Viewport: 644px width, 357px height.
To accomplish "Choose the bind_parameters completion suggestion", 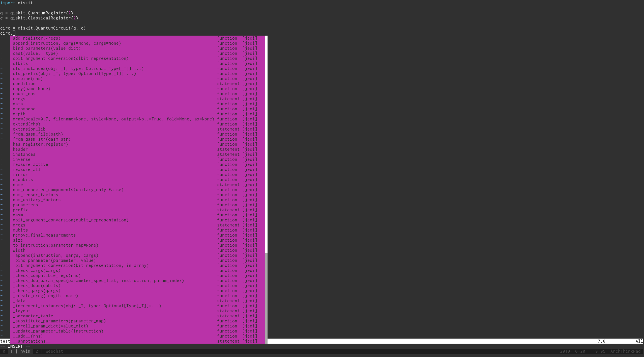I will (47, 48).
